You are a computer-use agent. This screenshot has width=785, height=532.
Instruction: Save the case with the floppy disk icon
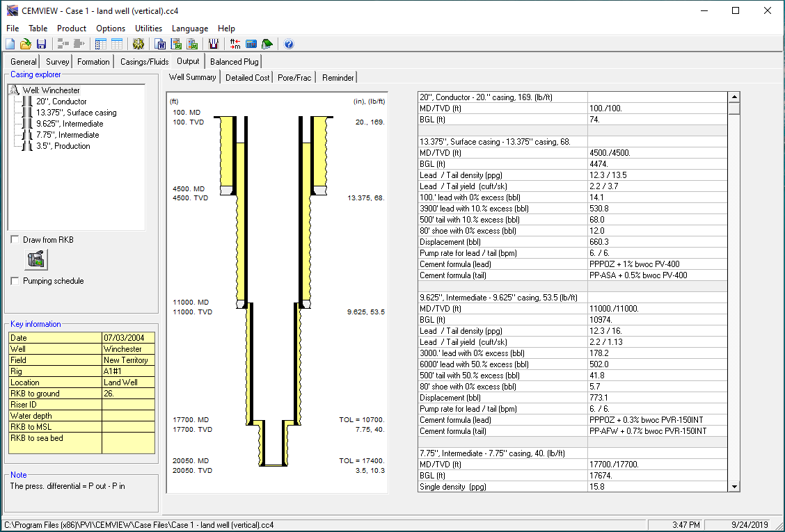tap(41, 44)
